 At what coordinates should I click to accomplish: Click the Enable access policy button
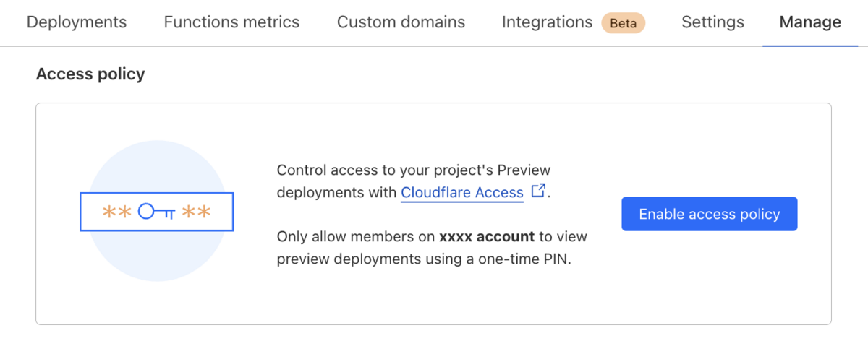[709, 214]
